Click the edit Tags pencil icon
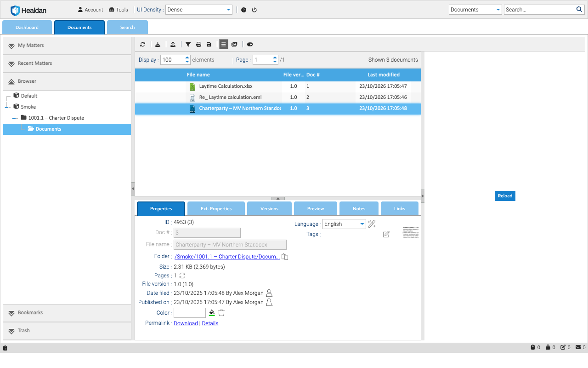The image size is (588, 368). tap(386, 234)
